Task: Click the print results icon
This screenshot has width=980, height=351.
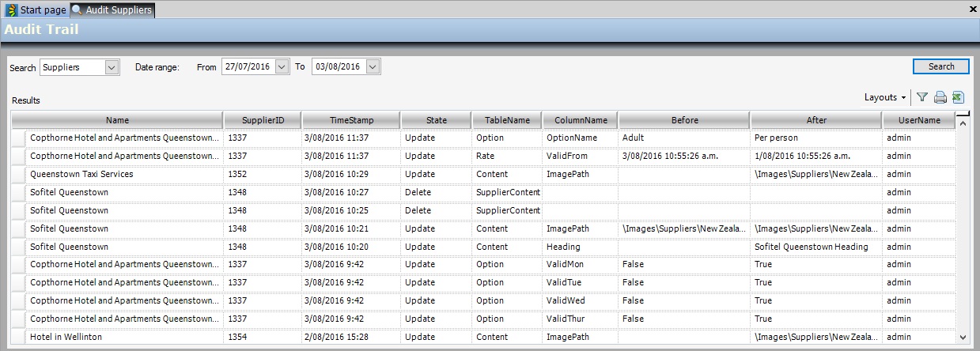Action: (x=940, y=97)
